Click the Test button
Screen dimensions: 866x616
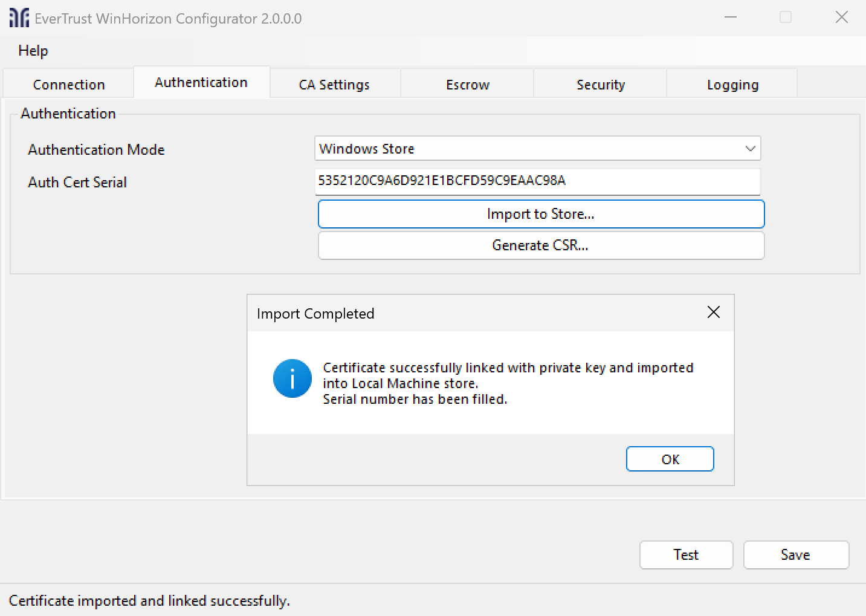(685, 554)
